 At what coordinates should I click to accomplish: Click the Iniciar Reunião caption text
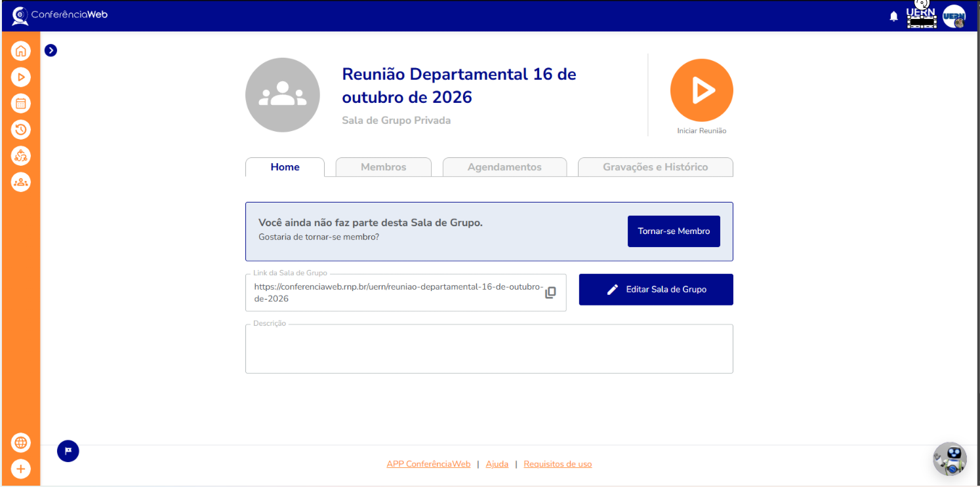702,131
